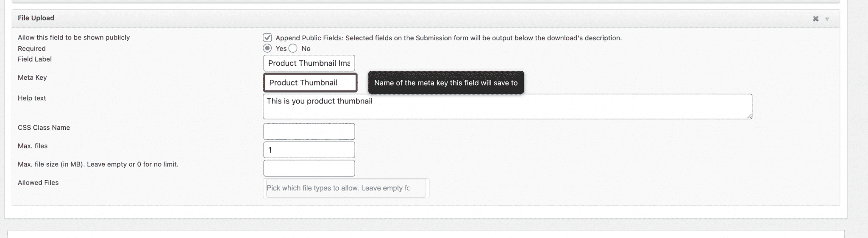Viewport: 868px width, 238px height.
Task: Click the Max. file size input
Action: point(309,168)
